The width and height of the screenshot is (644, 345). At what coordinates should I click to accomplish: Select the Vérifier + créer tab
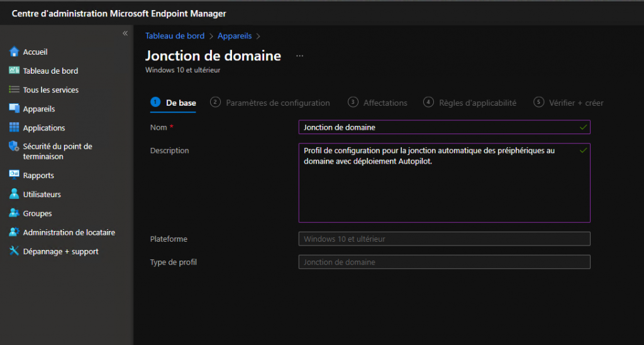(x=569, y=103)
